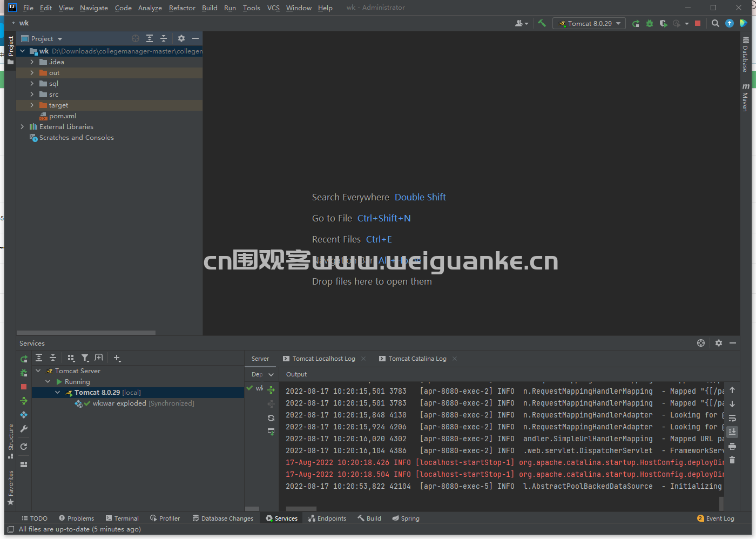756x539 pixels.
Task: Add a new service with plus icon
Action: (x=117, y=358)
